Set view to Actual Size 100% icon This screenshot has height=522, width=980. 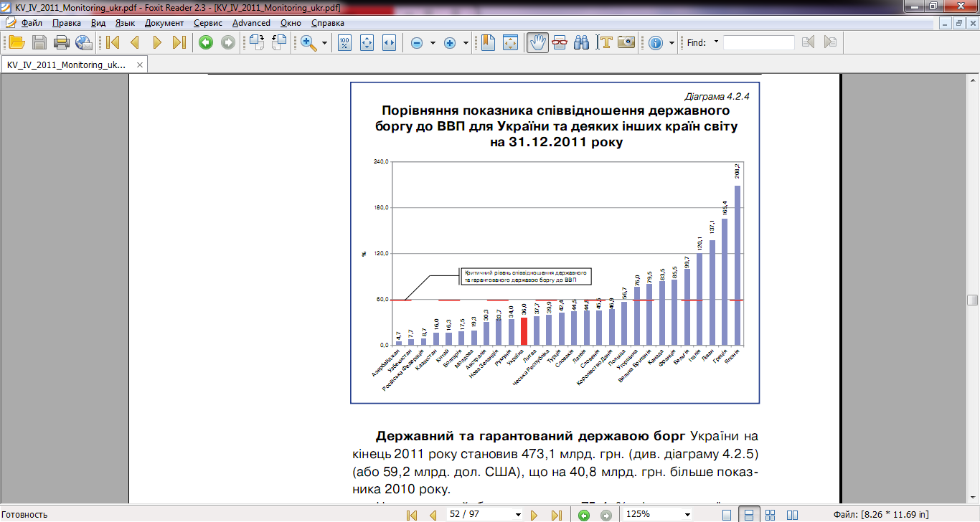coord(344,42)
